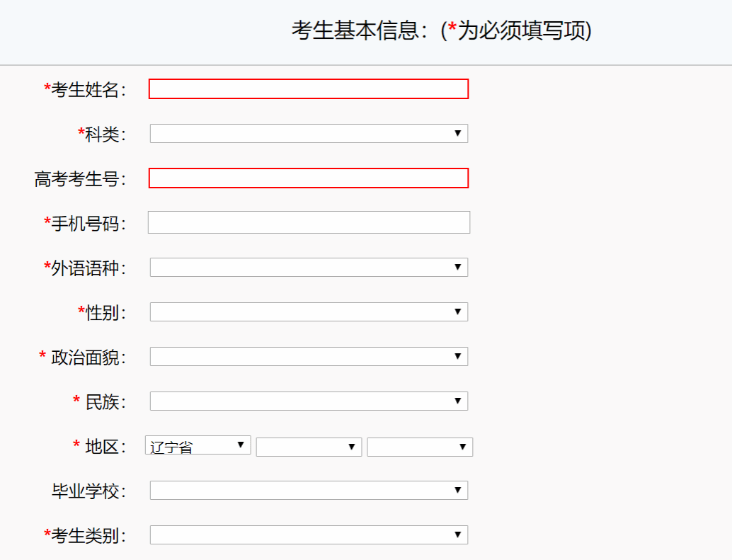This screenshot has width=732, height=560.
Task: Open the 科类 dropdown
Action: (308, 134)
